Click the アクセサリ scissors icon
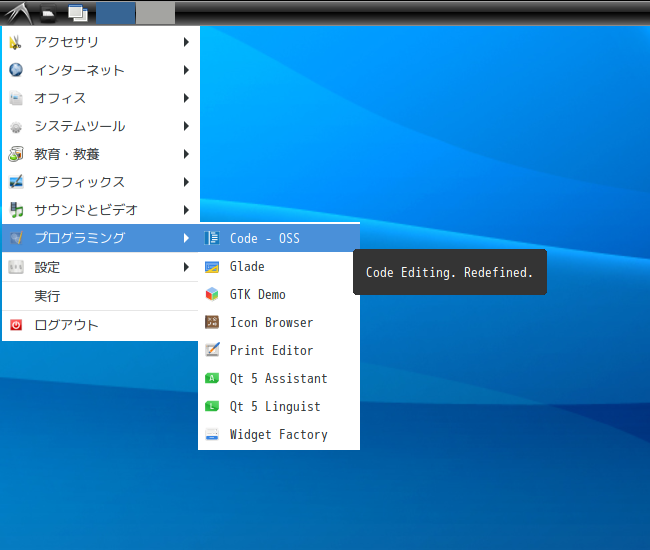Viewport: 650px width, 550px height. pyautogui.click(x=16, y=42)
